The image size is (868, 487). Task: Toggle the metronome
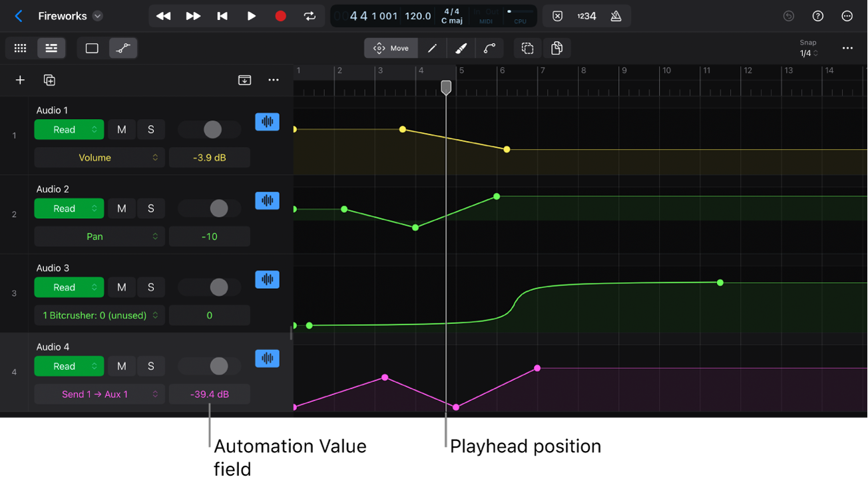pos(616,16)
